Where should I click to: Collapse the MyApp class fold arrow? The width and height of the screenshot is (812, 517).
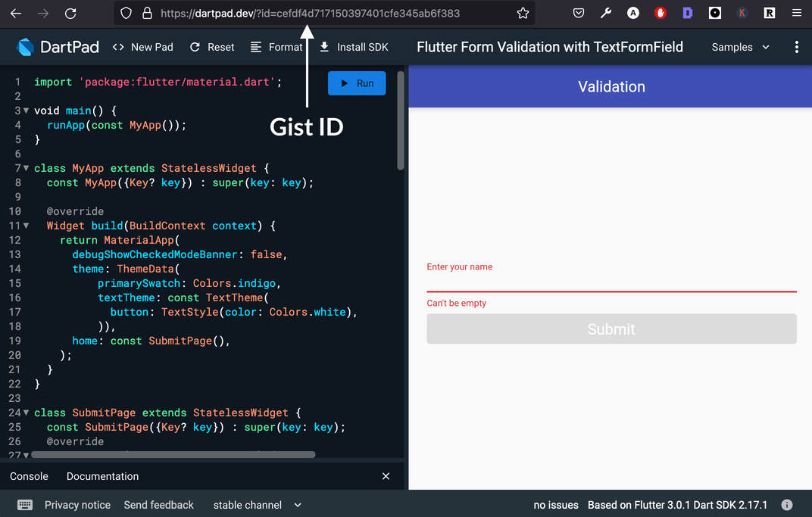[26, 168]
